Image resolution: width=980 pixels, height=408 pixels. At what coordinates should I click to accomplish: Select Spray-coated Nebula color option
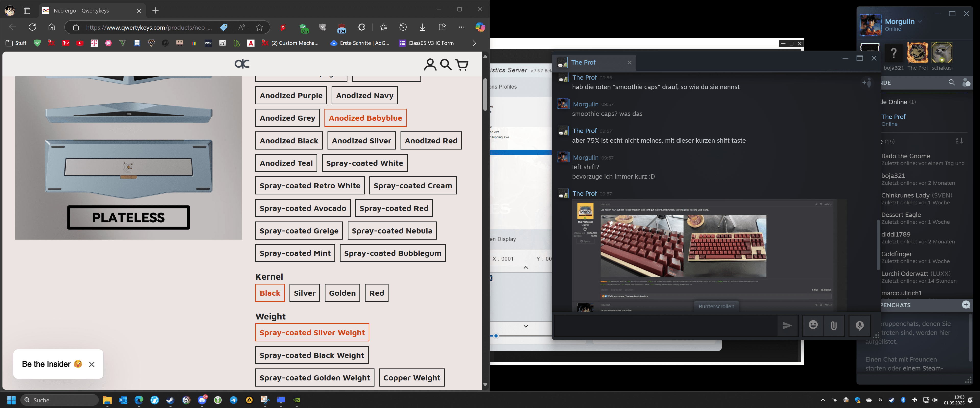(392, 231)
